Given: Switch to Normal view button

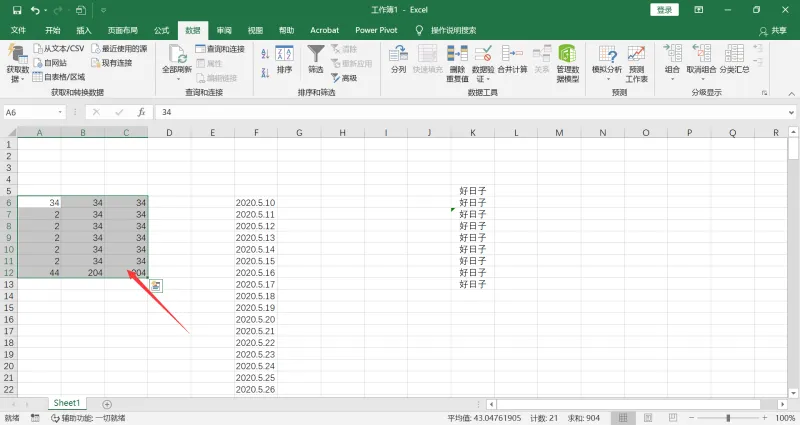Looking at the screenshot, I should pyautogui.click(x=623, y=418).
